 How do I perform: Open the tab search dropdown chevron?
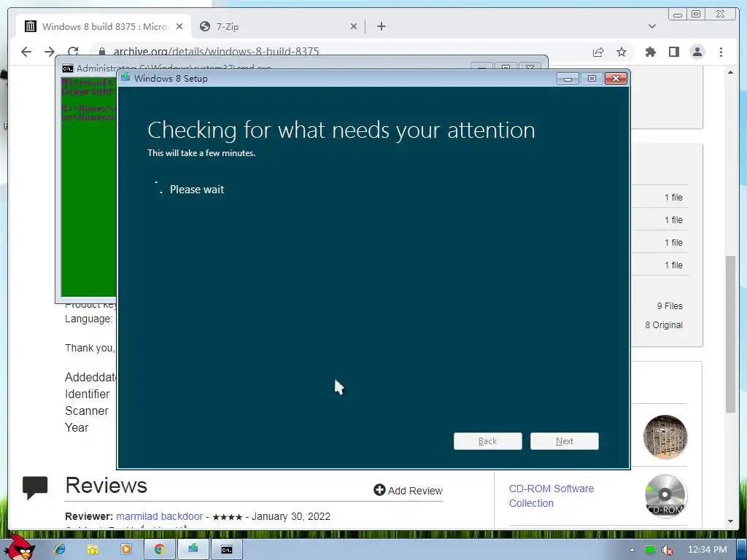point(651,26)
